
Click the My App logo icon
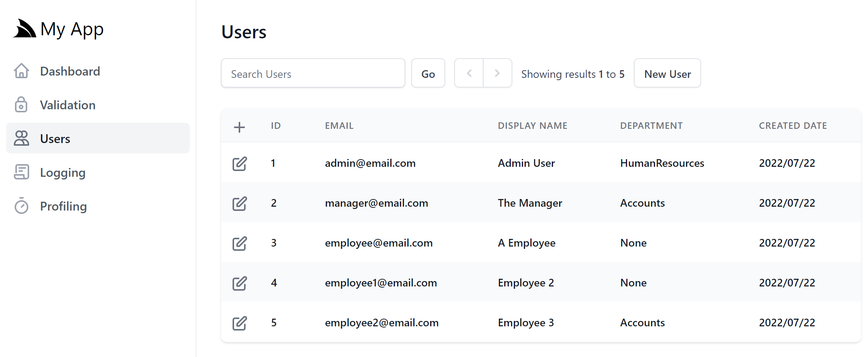click(x=24, y=29)
